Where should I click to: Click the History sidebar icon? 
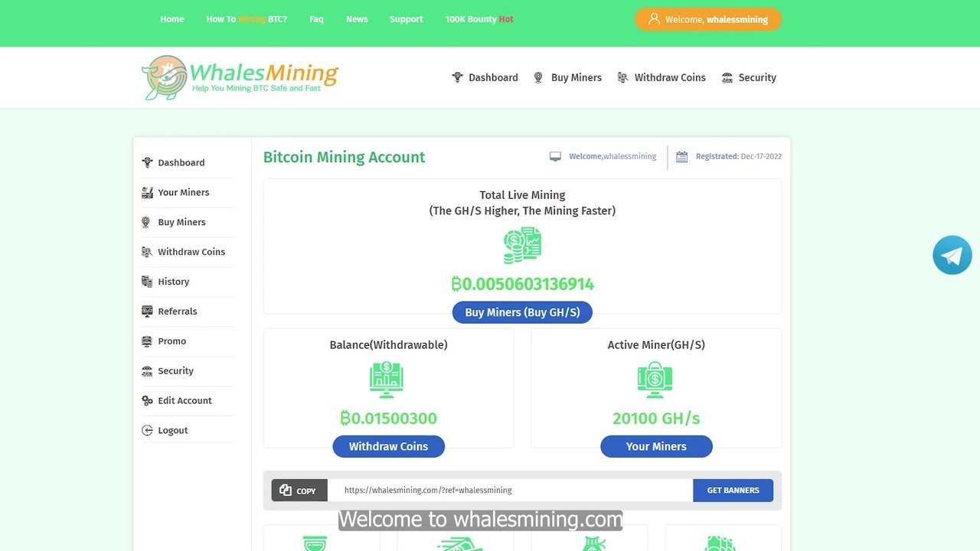coord(147,282)
